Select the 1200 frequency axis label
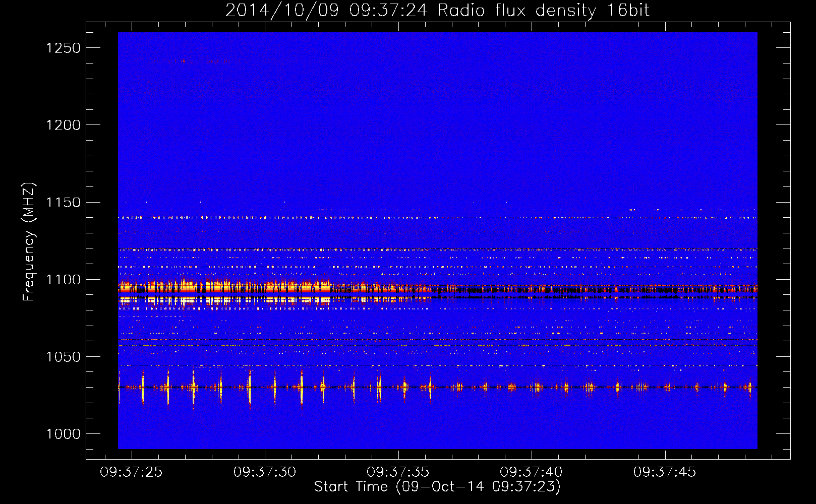The height and width of the screenshot is (504, 816). (x=63, y=125)
